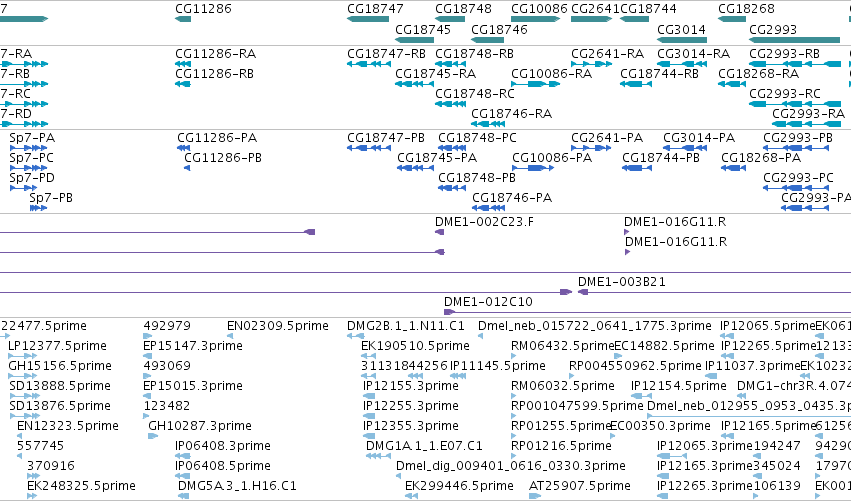Open transcript CG2993-RC
The height and width of the screenshot is (501, 851).
point(784,93)
